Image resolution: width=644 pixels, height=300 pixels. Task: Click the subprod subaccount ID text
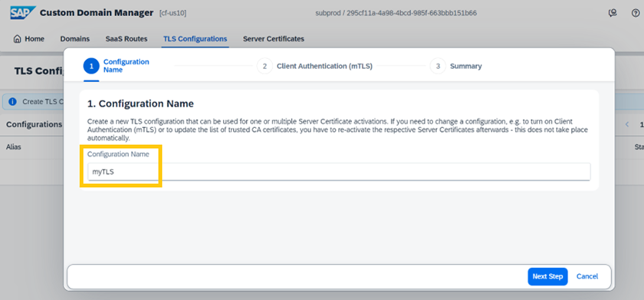click(x=396, y=13)
